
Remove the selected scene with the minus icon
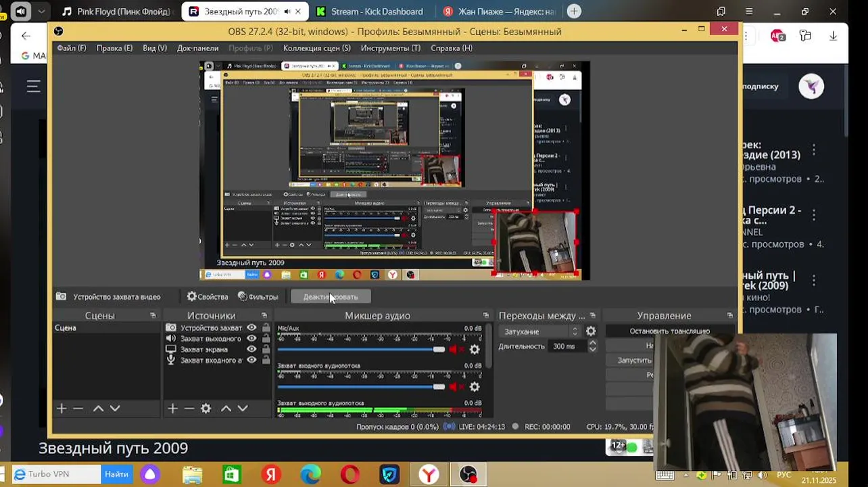click(78, 408)
